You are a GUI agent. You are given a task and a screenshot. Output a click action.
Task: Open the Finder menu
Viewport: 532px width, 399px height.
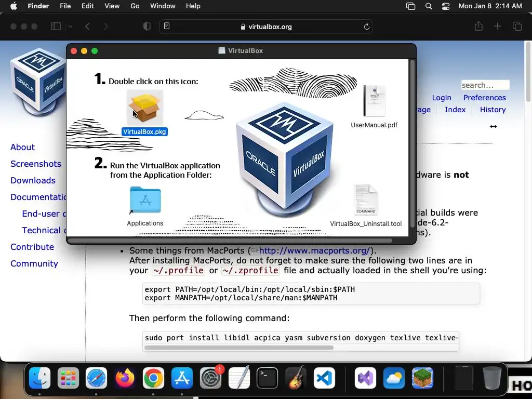point(38,6)
